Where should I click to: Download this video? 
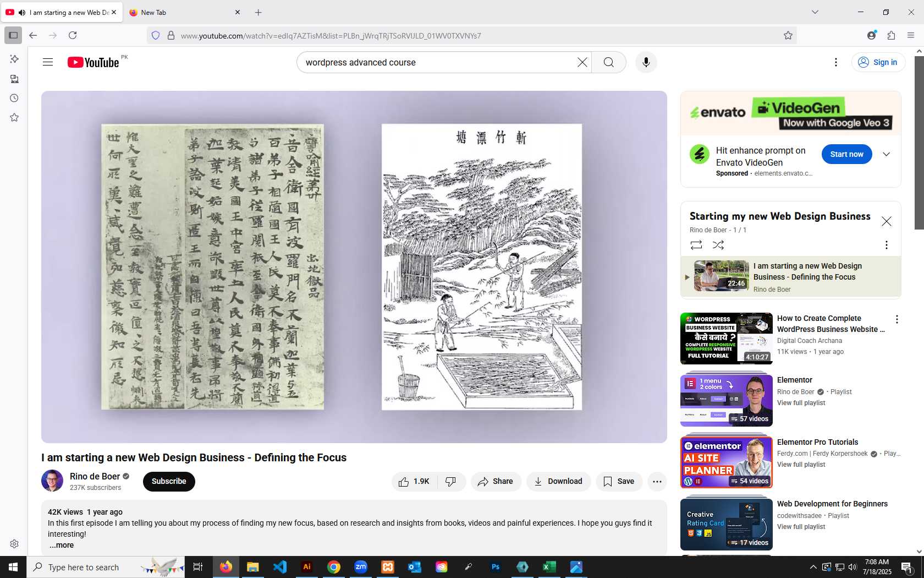coord(558,481)
